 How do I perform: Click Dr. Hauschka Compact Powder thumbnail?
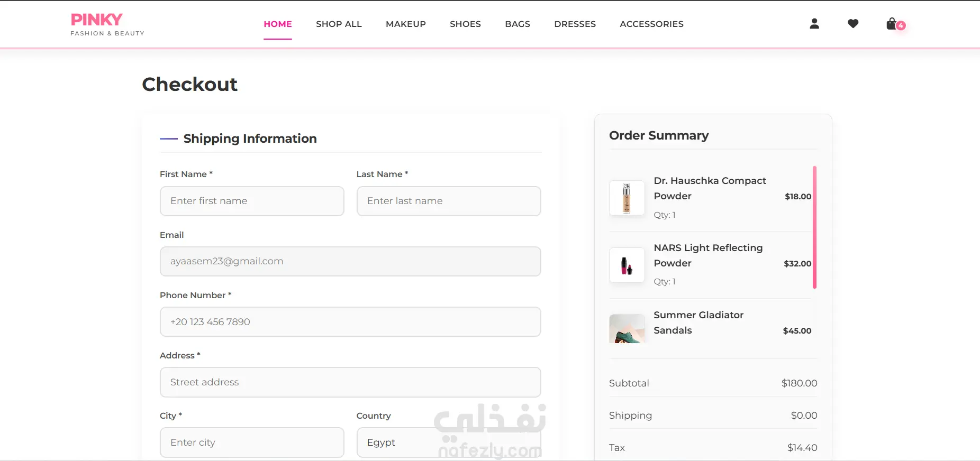click(627, 198)
